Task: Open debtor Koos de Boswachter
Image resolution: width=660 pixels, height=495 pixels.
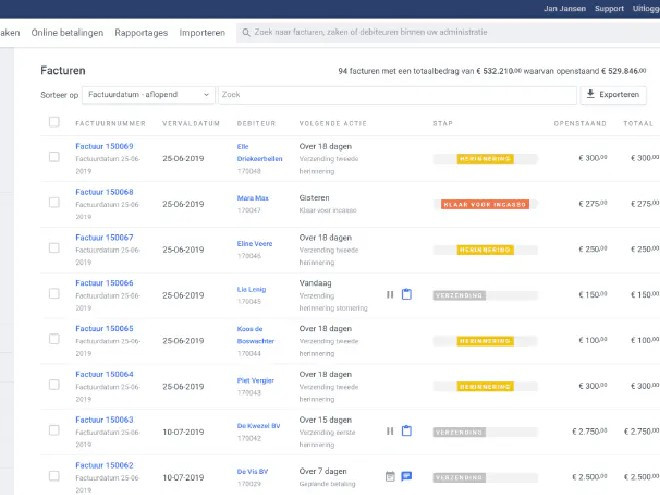Action: (255, 335)
